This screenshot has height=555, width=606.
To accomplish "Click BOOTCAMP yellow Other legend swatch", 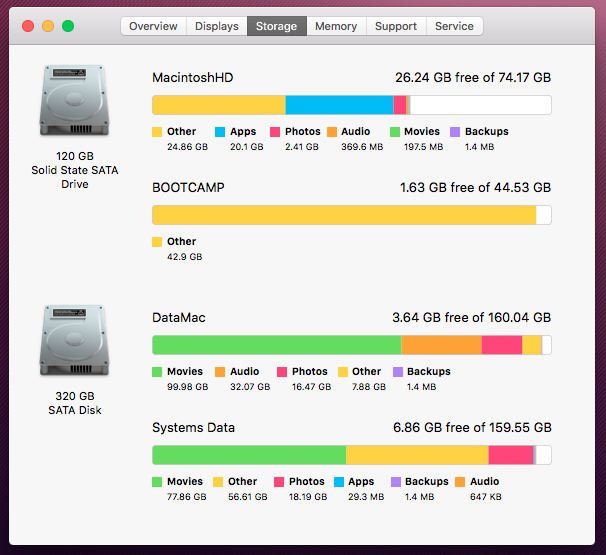I will (157, 242).
